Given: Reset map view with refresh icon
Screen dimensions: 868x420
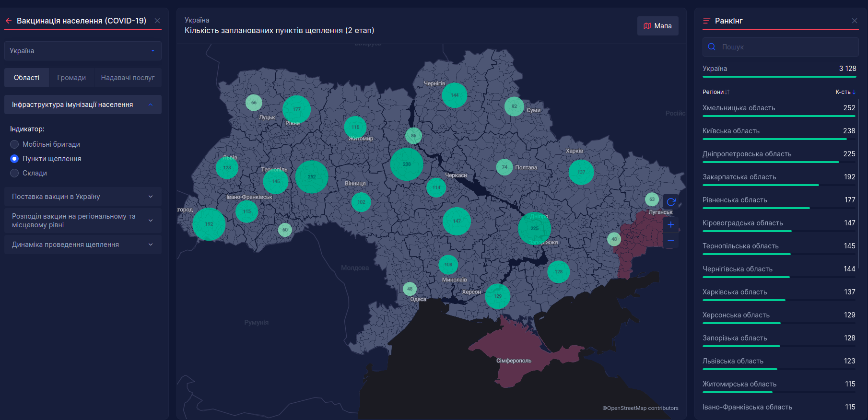Looking at the screenshot, I should click(x=671, y=202).
